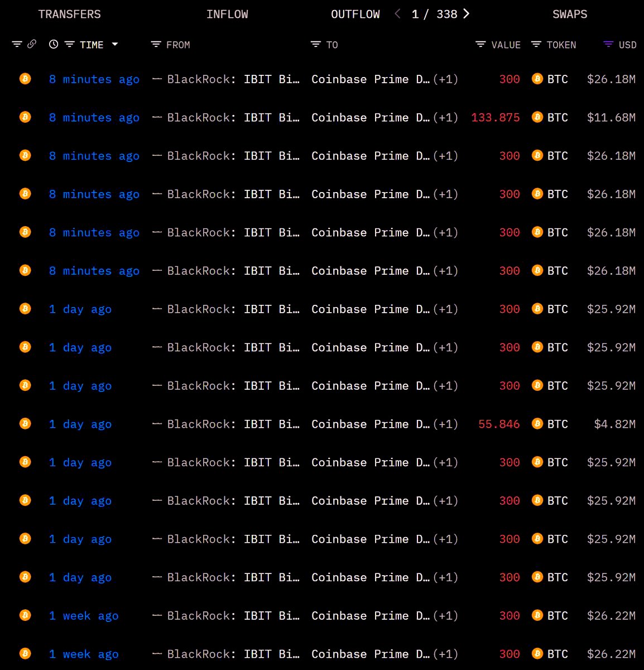Click the TO column header
Image resolution: width=644 pixels, height=670 pixels.
coord(332,45)
